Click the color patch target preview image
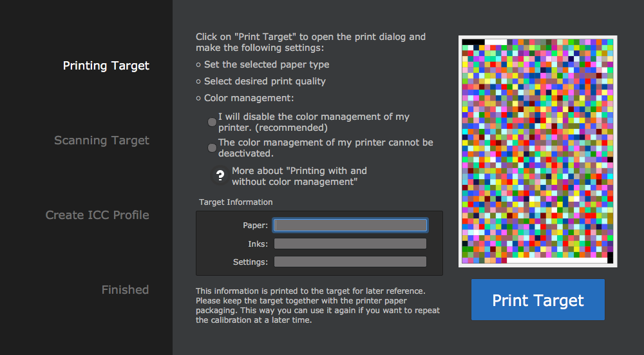 538,151
